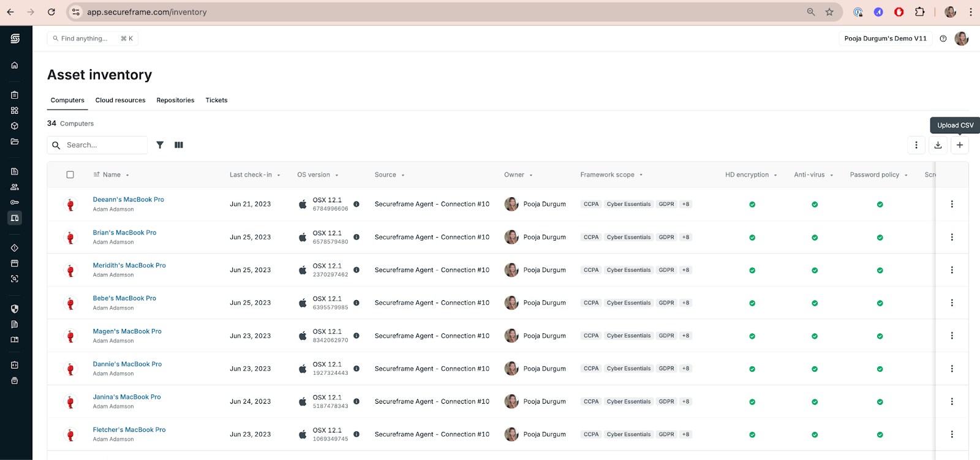This screenshot has height=460, width=980.
Task: Click the plus Upload CSV button
Action: tap(960, 145)
